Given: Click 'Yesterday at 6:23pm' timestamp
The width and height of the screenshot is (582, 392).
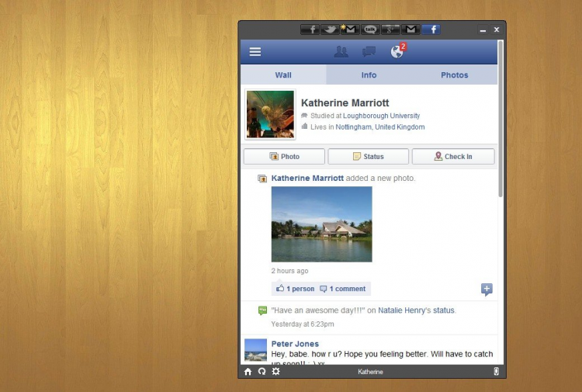Looking at the screenshot, I should tap(303, 324).
